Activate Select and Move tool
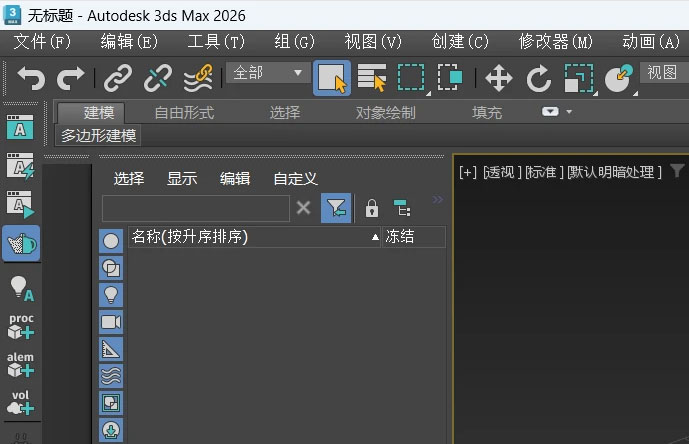The width and height of the screenshot is (689, 444). [x=499, y=79]
